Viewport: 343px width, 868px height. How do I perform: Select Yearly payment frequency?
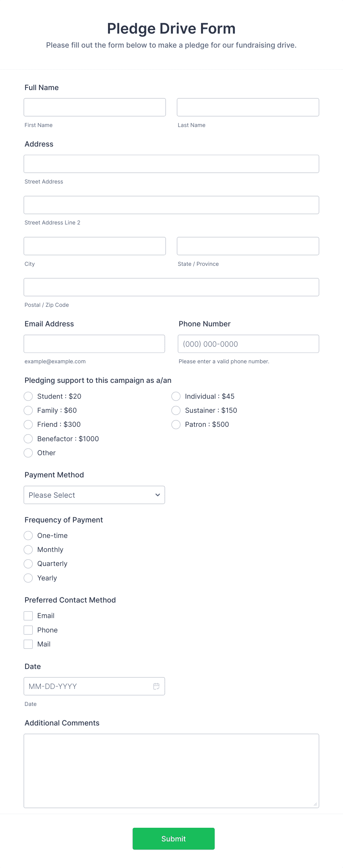(28, 578)
